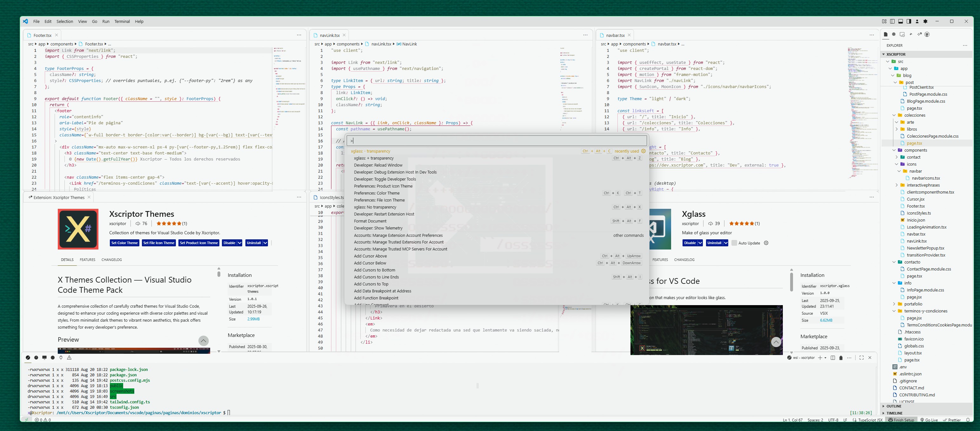Split the terminal panel
The width and height of the screenshot is (980, 431).
[833, 358]
